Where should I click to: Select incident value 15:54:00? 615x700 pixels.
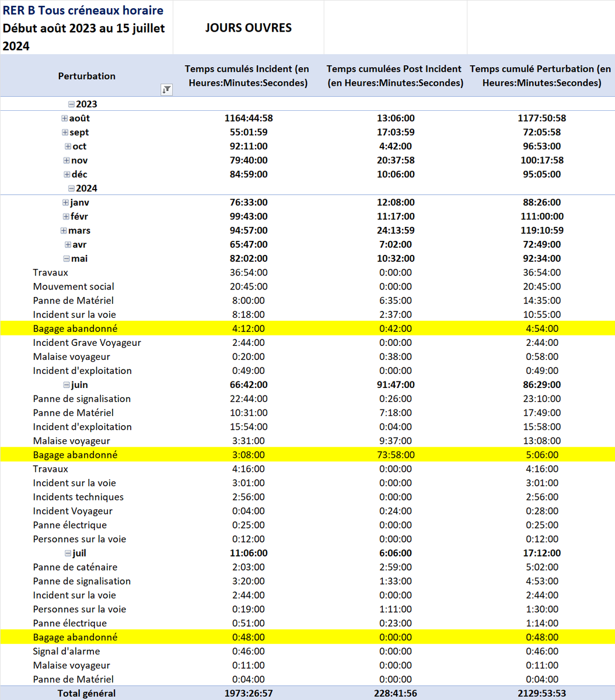249,427
